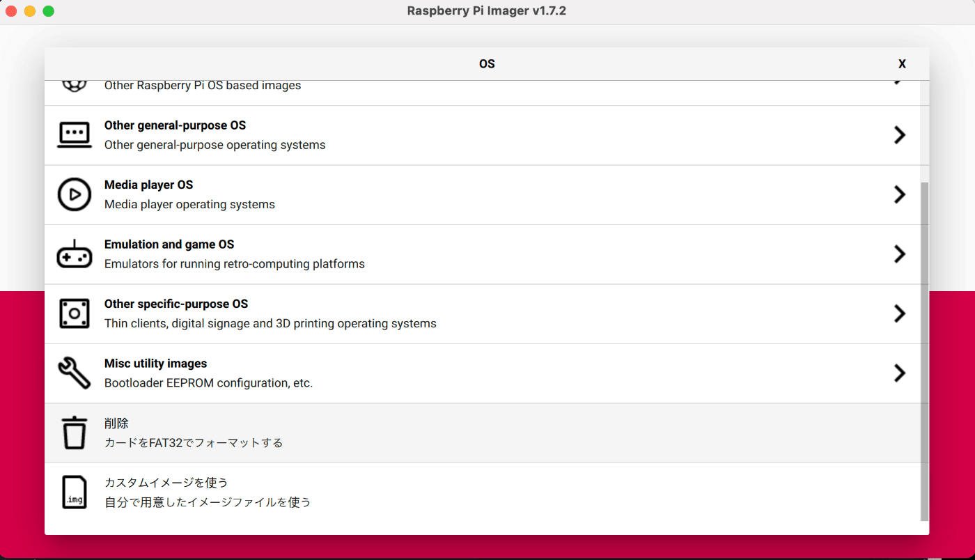Screen dimensions: 975x560
Task: Open the Misc utility images category
Action: click(x=482, y=373)
